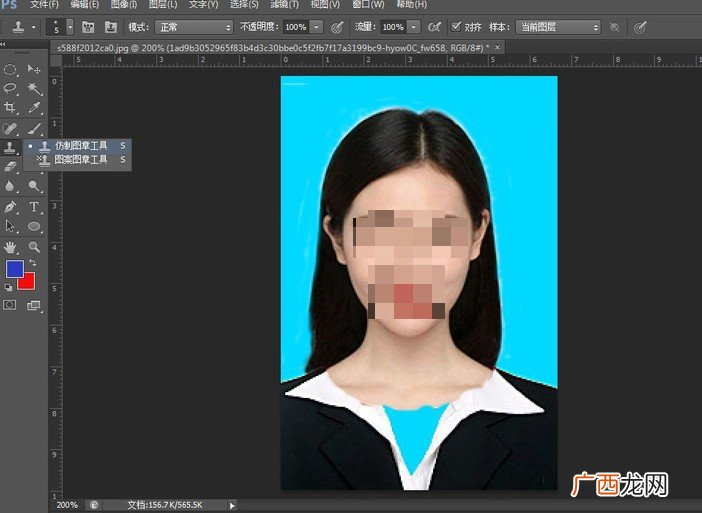Select the Zoom magnifier tool
This screenshot has height=513, width=702.
pyautogui.click(x=34, y=247)
